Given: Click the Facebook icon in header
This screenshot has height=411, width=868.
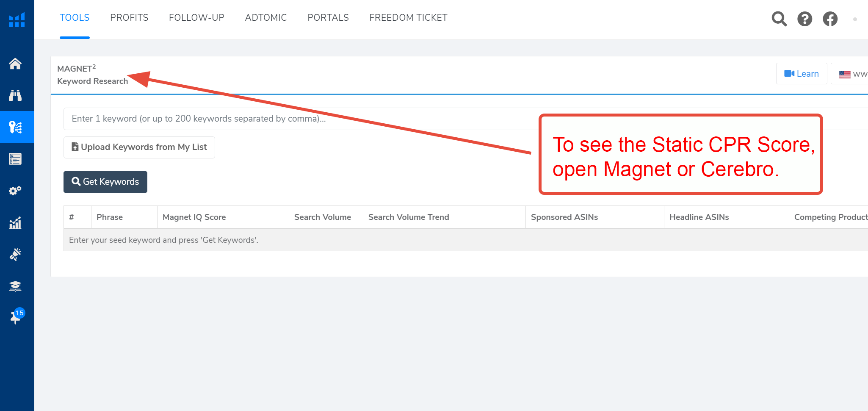Looking at the screenshot, I should pos(830,19).
